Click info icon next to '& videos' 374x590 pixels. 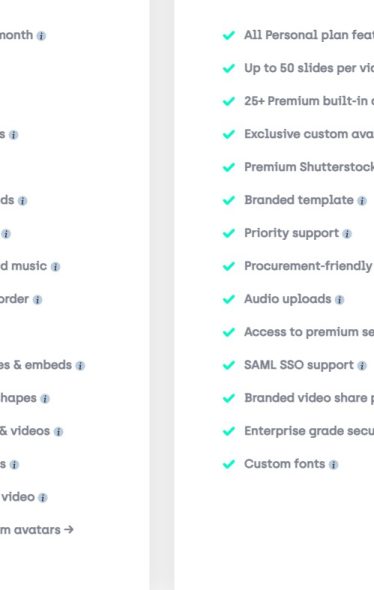pyautogui.click(x=58, y=432)
